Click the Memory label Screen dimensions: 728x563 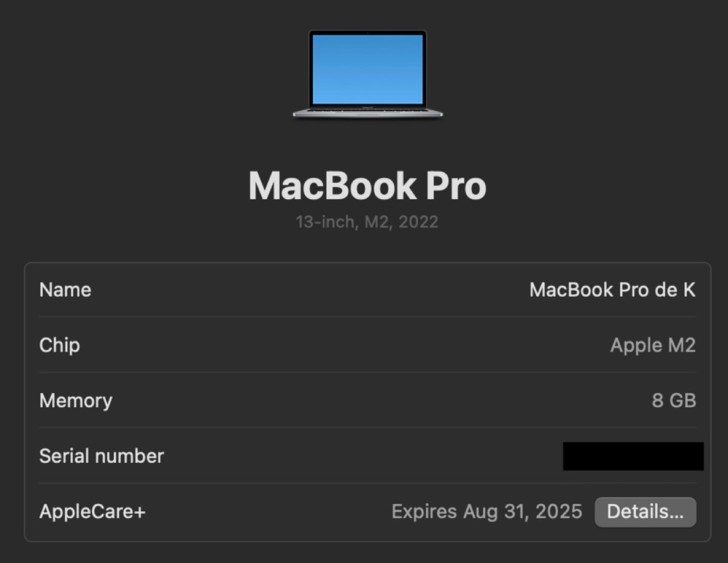76,401
